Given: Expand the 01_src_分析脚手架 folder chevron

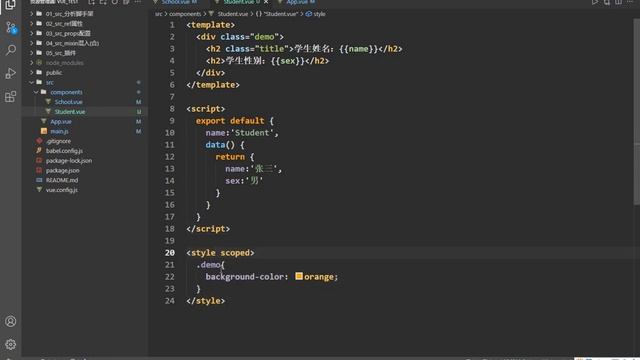Looking at the screenshot, I should (x=31, y=13).
